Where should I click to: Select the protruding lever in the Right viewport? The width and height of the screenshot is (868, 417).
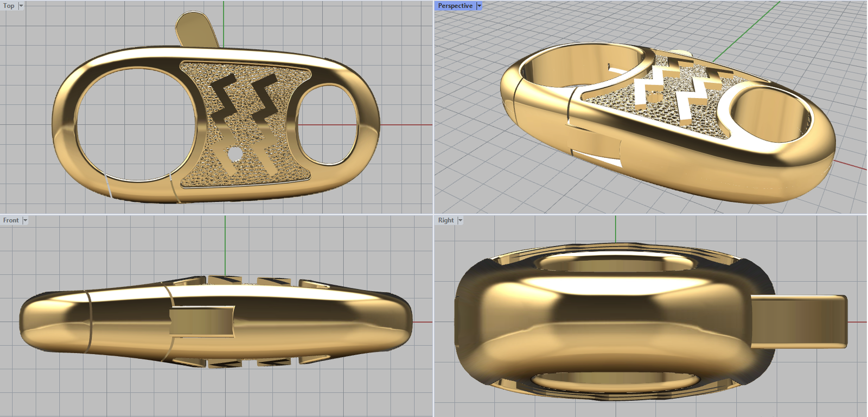(x=799, y=322)
